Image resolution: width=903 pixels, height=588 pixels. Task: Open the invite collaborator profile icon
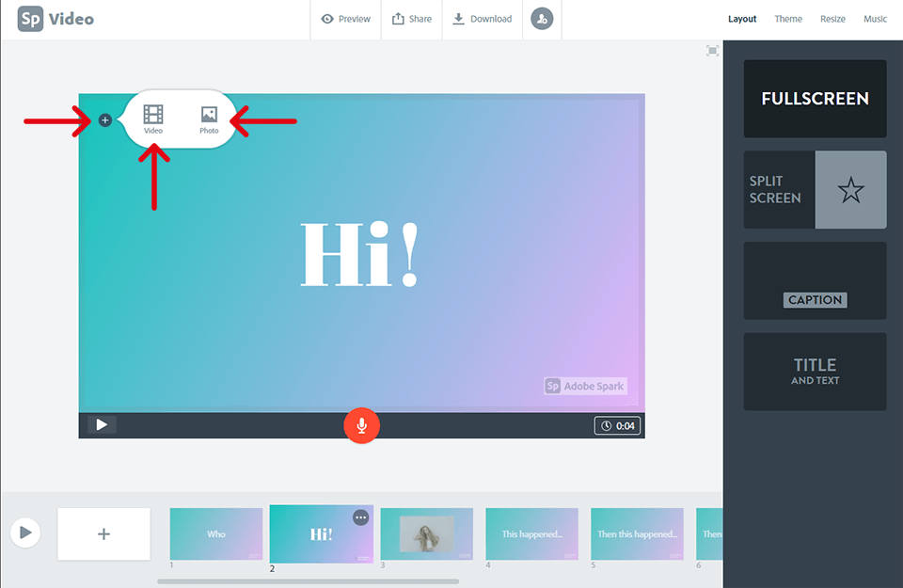click(x=542, y=19)
